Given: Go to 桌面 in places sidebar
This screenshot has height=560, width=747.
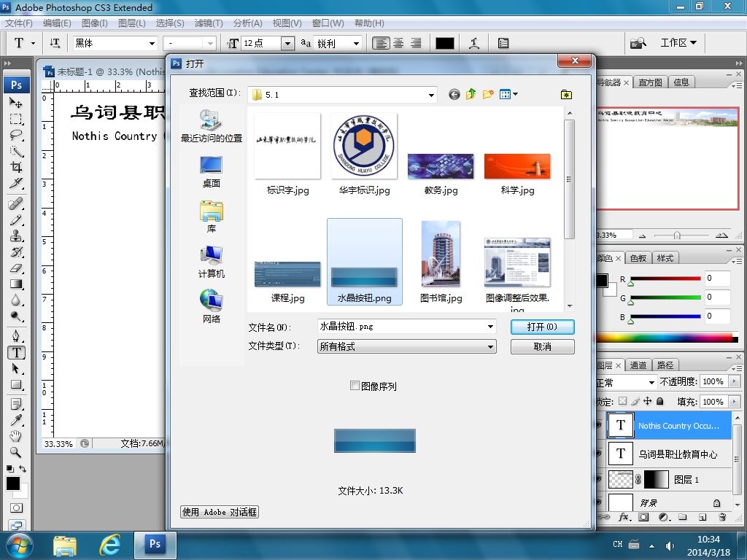Looking at the screenshot, I should click(x=211, y=172).
